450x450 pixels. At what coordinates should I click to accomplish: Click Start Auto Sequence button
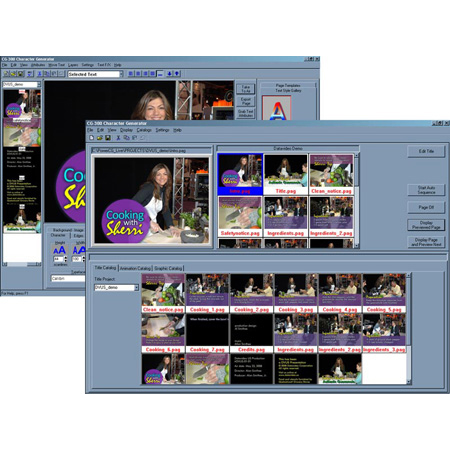point(426,190)
